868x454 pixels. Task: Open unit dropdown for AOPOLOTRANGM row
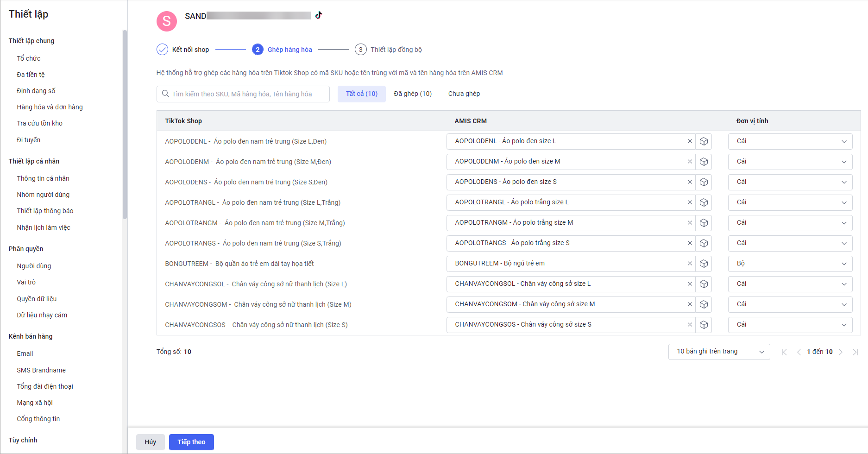[790, 223]
